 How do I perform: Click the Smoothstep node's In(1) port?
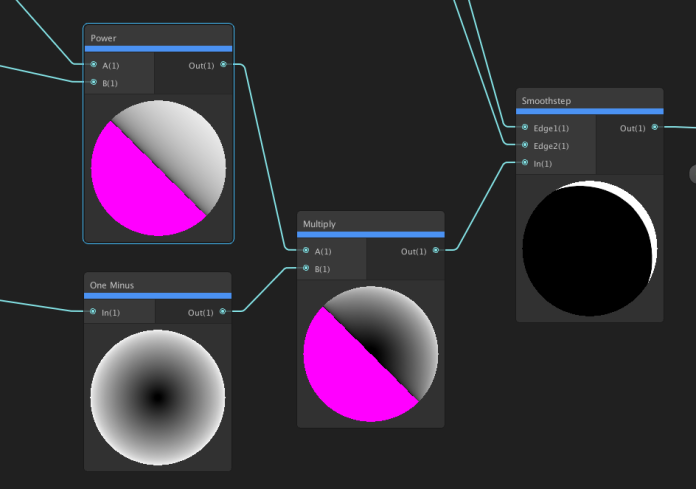[525, 164]
